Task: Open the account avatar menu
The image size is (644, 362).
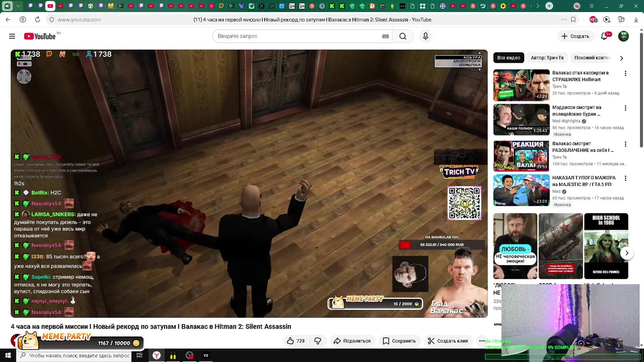Action: click(x=623, y=36)
